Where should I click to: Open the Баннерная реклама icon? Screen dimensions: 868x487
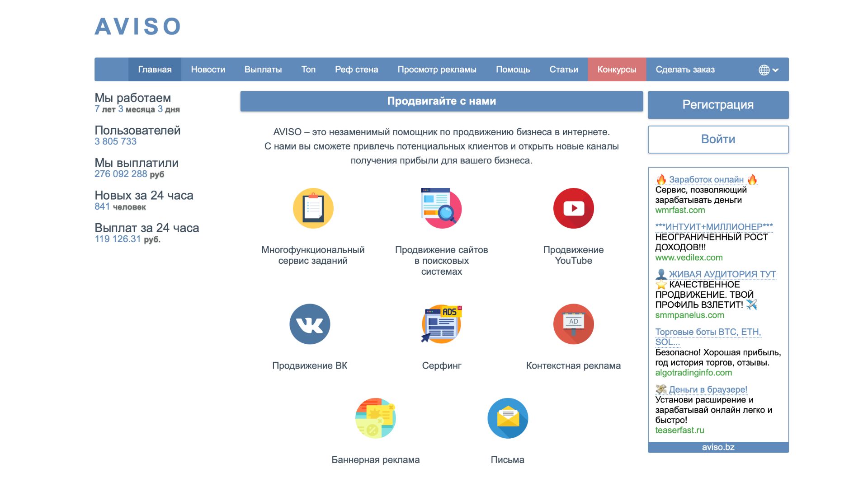click(x=376, y=418)
